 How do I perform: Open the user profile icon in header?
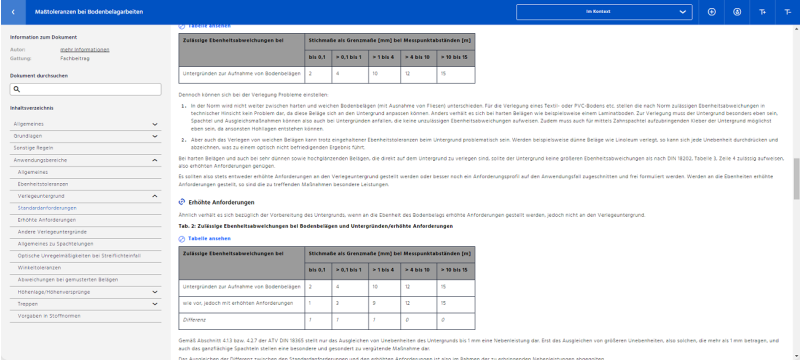coord(737,12)
